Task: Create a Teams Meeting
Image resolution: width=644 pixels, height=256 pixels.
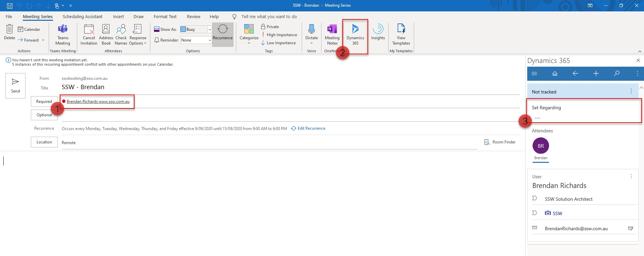Action: [x=63, y=34]
